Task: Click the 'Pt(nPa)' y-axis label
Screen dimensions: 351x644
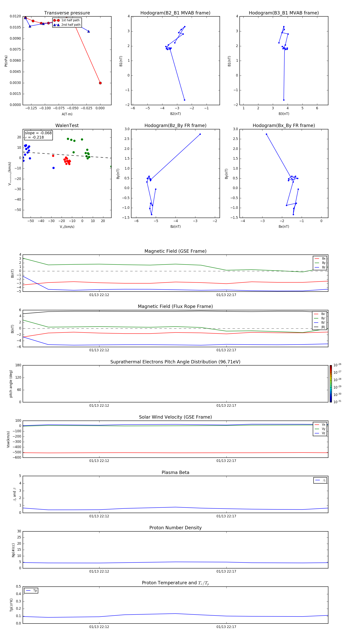Action: tap(6, 61)
